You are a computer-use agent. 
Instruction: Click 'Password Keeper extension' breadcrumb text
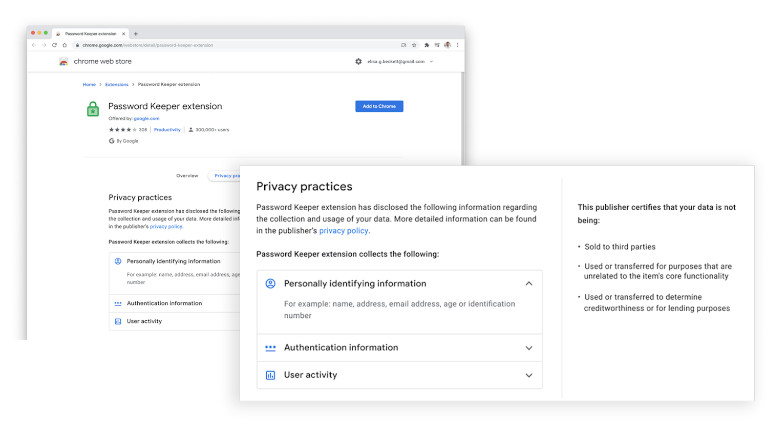tap(169, 85)
